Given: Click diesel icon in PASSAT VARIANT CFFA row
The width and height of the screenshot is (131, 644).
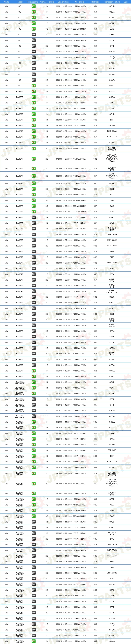Looking at the screenshot, I should pos(34,602).
